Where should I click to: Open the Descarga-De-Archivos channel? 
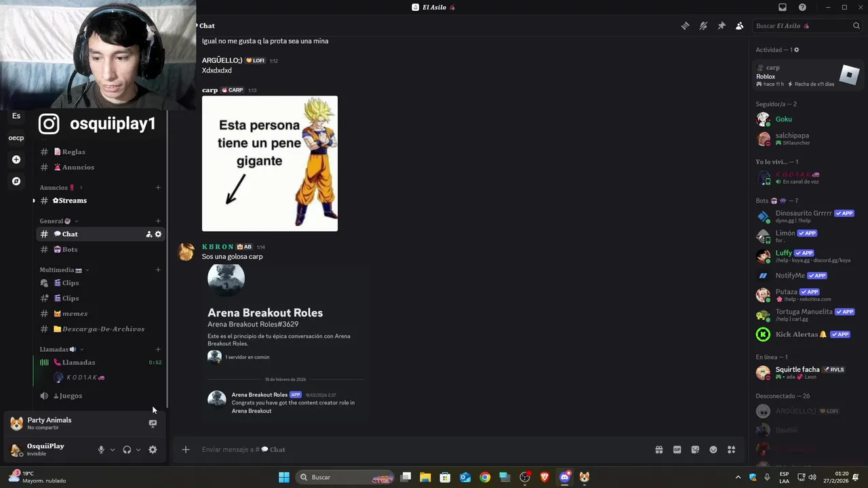pyautogui.click(x=100, y=329)
